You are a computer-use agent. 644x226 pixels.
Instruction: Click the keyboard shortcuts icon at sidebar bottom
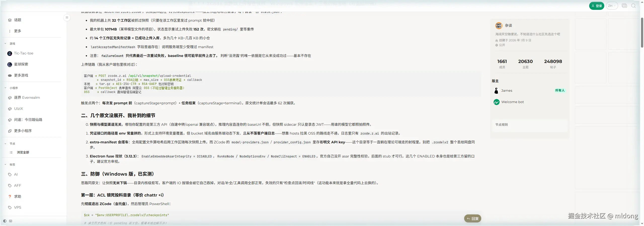click(11, 221)
